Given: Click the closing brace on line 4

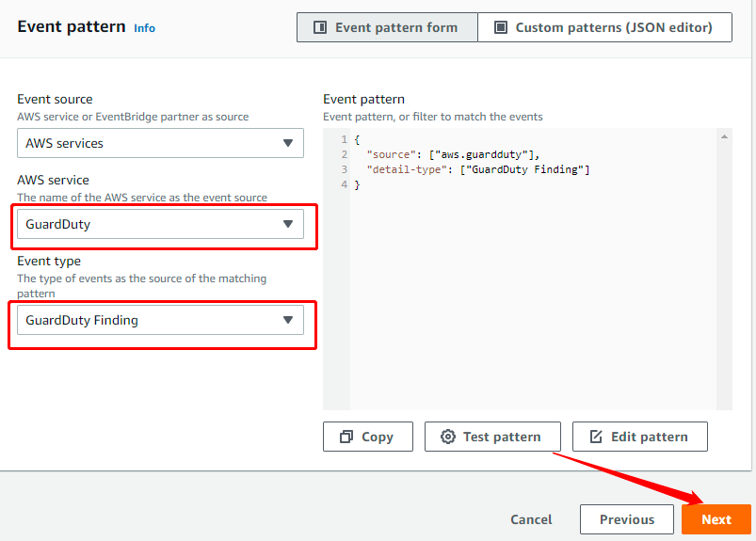Looking at the screenshot, I should 357,184.
